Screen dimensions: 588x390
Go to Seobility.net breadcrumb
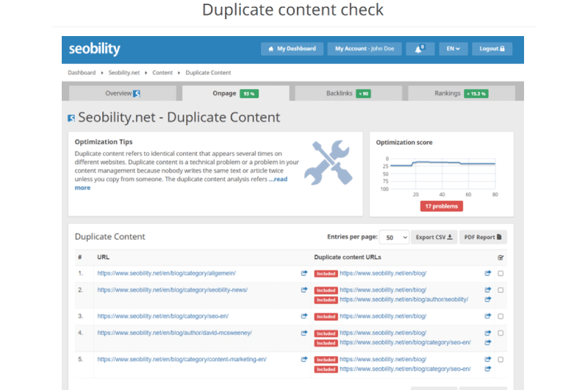click(124, 72)
